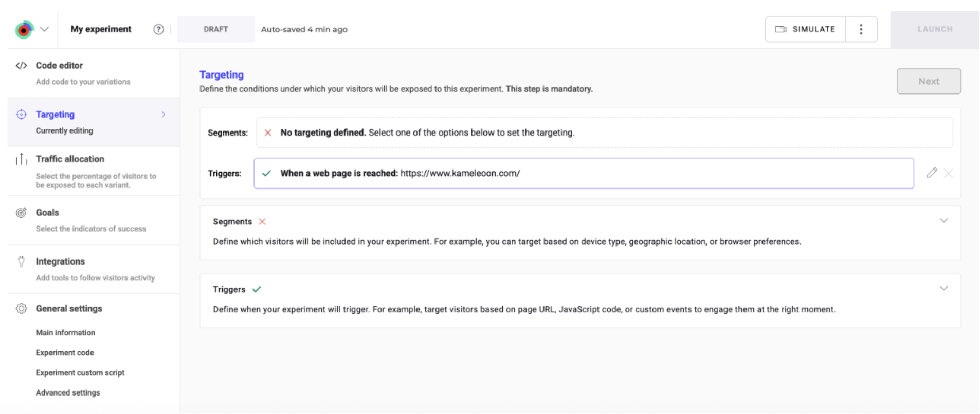Click the Goals target icon
The width and height of the screenshot is (980, 414).
pos(21,213)
